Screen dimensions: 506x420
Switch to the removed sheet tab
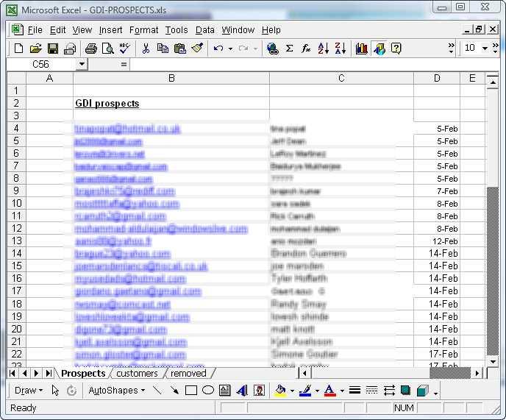coord(188,374)
